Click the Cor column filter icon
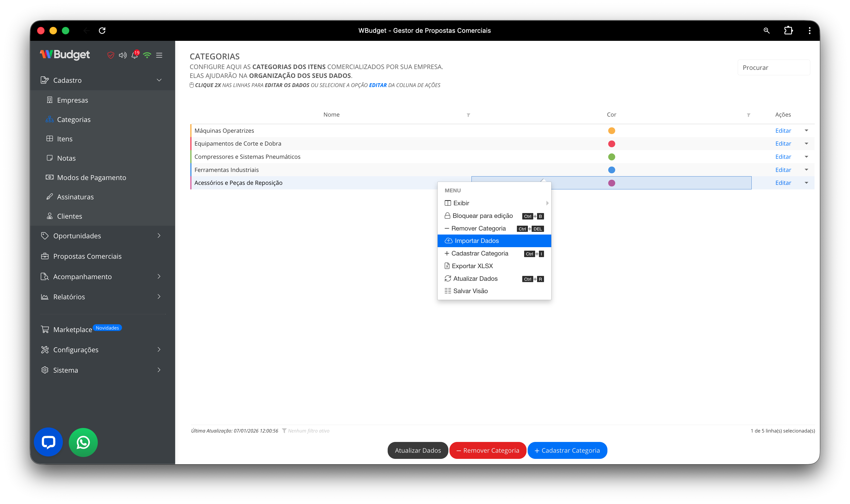The image size is (850, 504). tap(748, 115)
